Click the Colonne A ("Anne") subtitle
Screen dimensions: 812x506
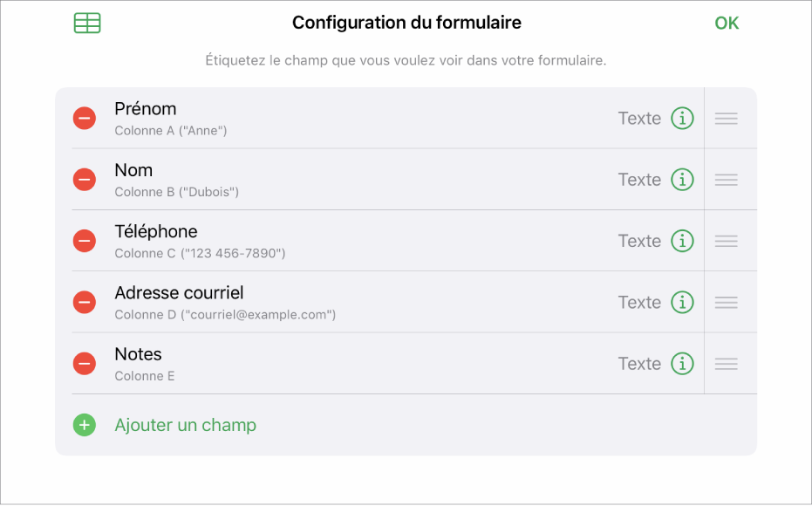171,130
